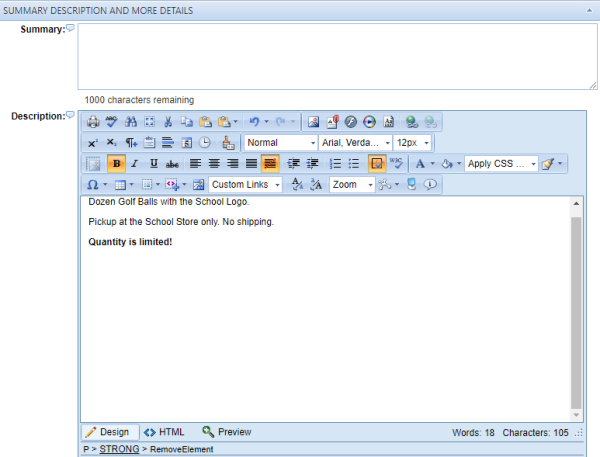Open the Image Manager icon
The height and width of the screenshot is (457, 600).
coord(313,122)
